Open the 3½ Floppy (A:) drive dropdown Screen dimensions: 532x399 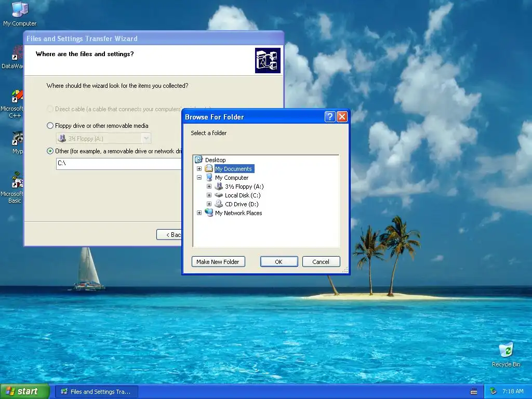coord(146,138)
